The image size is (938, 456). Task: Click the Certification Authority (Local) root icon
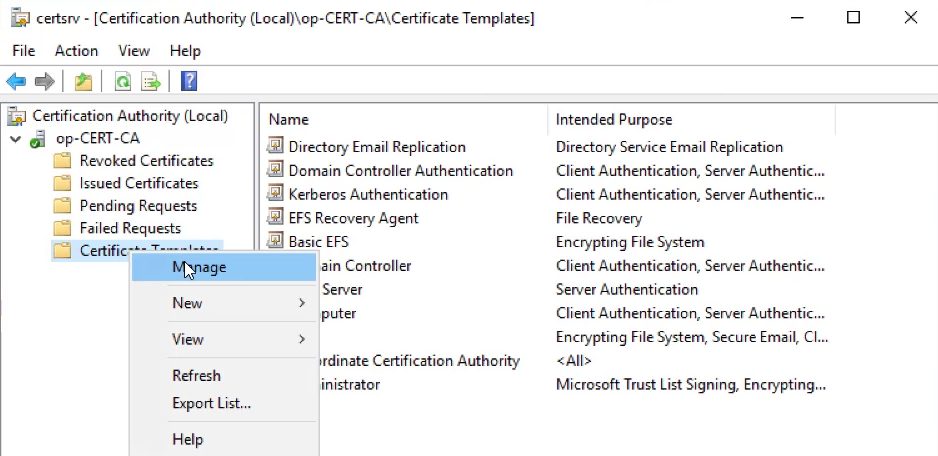17,116
